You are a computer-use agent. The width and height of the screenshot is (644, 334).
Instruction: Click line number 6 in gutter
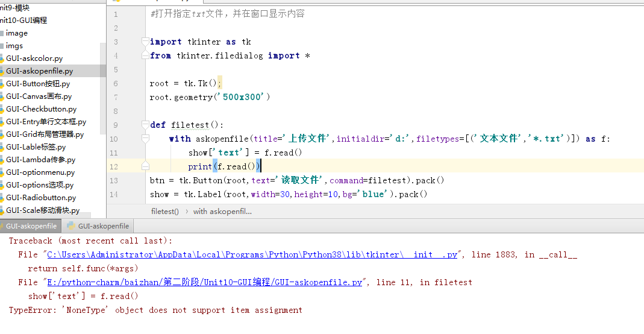116,83
